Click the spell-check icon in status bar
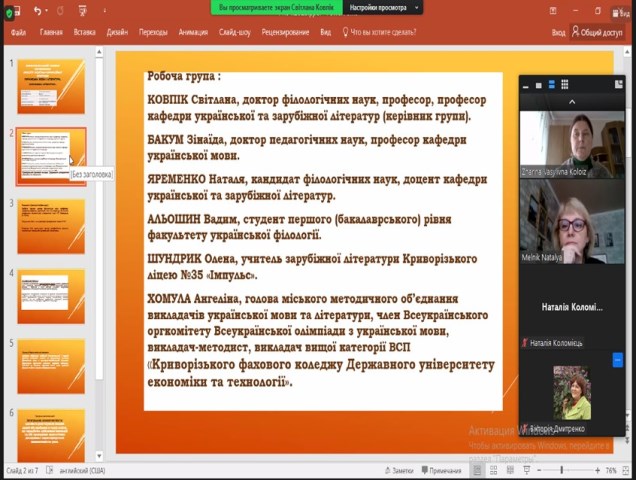This screenshot has height=480, width=636. tap(49, 470)
